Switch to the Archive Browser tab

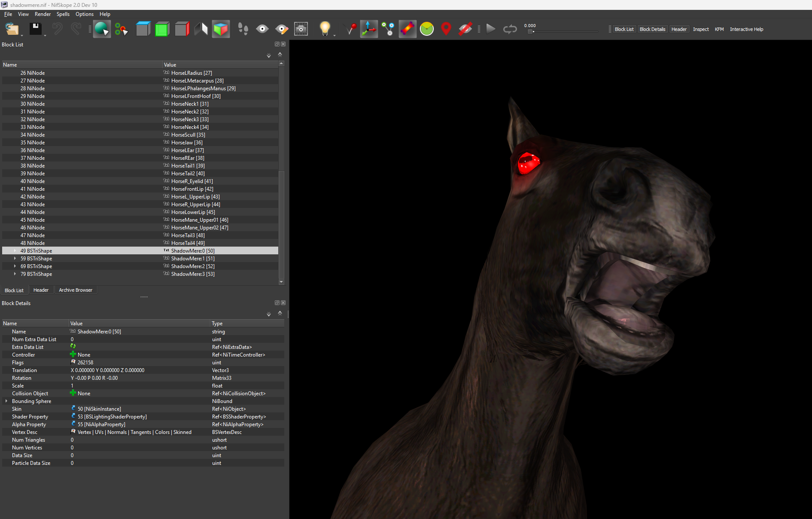coord(76,290)
